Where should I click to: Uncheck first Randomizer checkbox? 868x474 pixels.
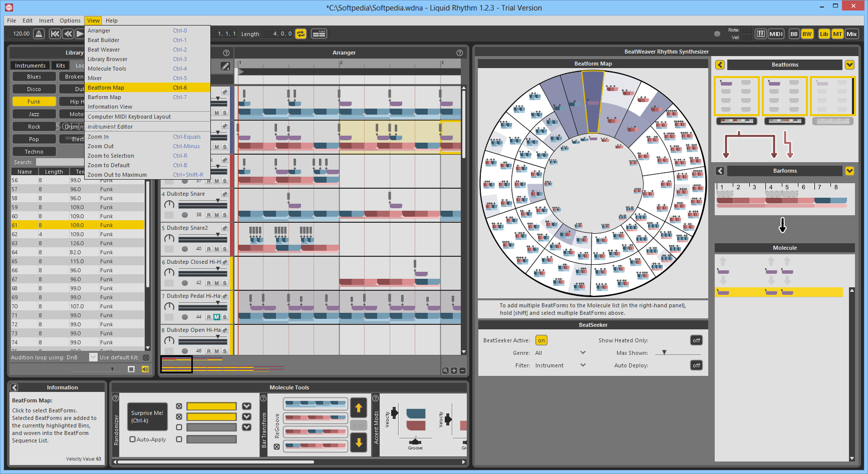coord(179,406)
